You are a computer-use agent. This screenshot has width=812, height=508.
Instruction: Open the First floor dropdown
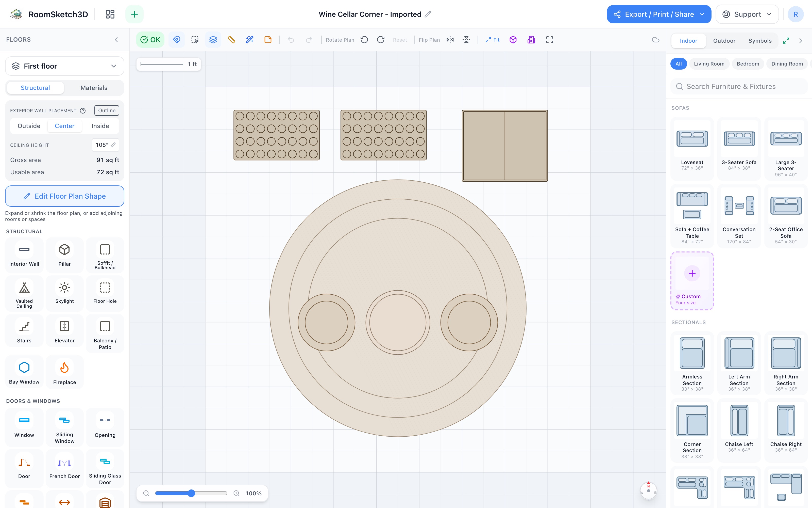(x=65, y=66)
